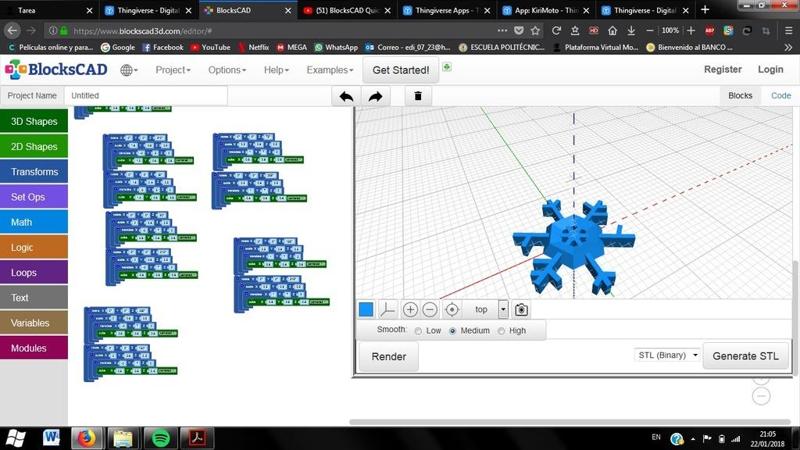This screenshot has height=450, width=800.
Task: Open a new browser tab
Action: pyautogui.click(x=705, y=10)
